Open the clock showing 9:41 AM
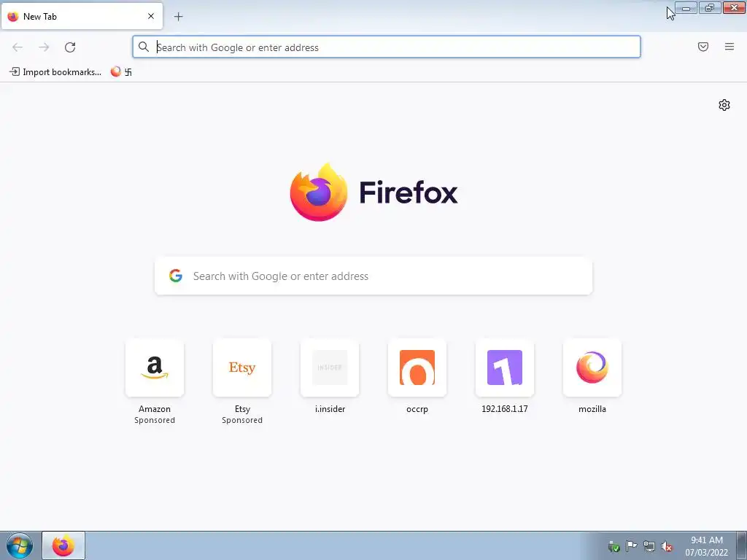747x560 pixels. [x=706, y=546]
